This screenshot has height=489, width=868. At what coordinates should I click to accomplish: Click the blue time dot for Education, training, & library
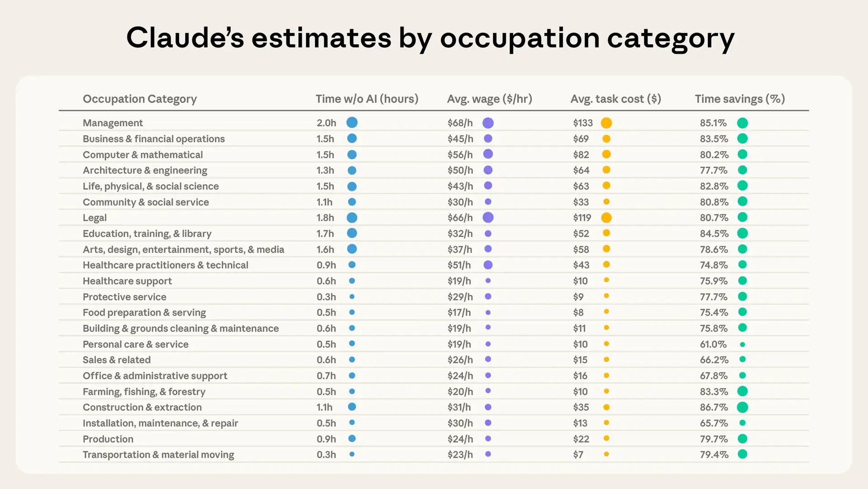[x=352, y=233]
